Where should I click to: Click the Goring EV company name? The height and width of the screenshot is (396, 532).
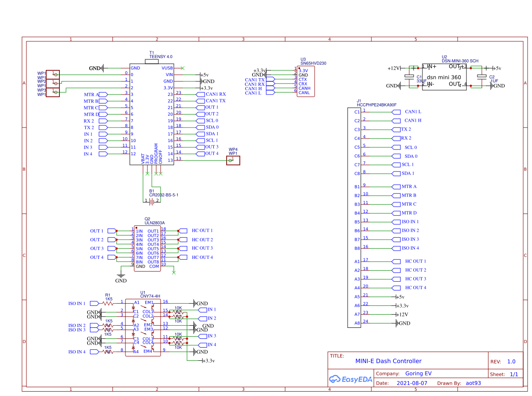(418, 374)
